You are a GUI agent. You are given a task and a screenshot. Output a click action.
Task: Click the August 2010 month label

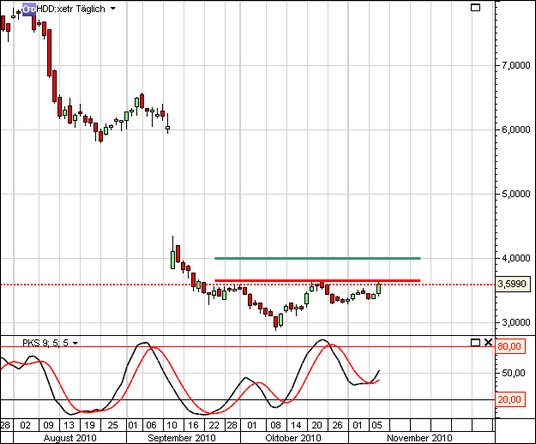tap(70, 438)
